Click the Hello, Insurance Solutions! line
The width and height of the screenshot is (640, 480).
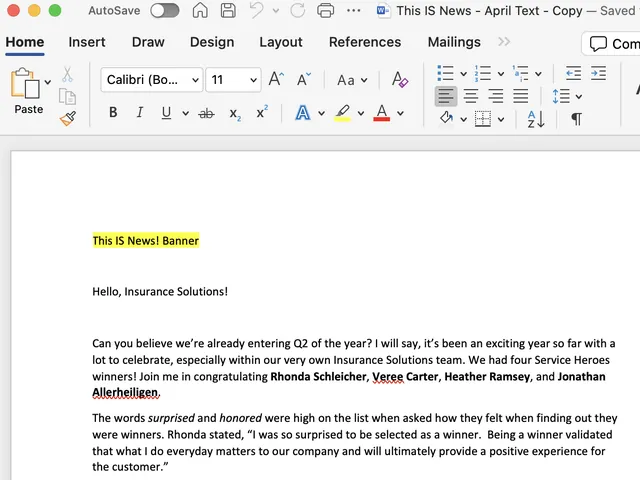160,291
